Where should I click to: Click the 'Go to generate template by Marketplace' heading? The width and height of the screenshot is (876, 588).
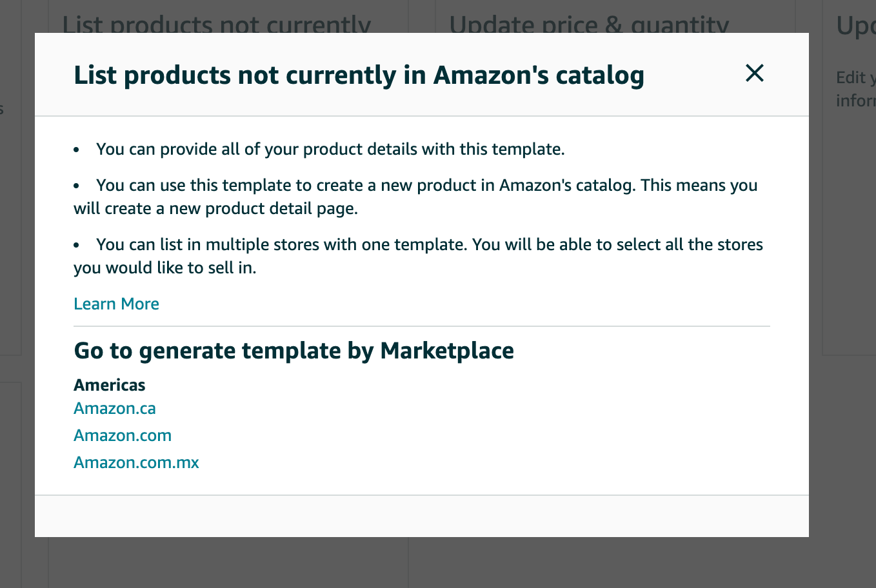click(294, 351)
